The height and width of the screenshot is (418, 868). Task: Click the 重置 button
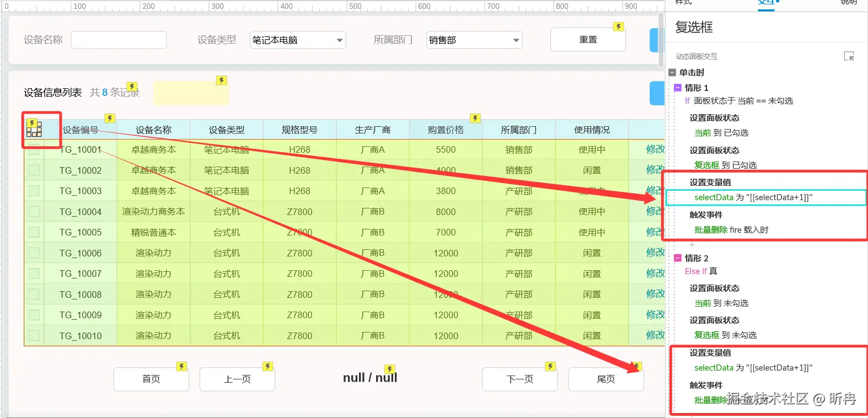(588, 40)
